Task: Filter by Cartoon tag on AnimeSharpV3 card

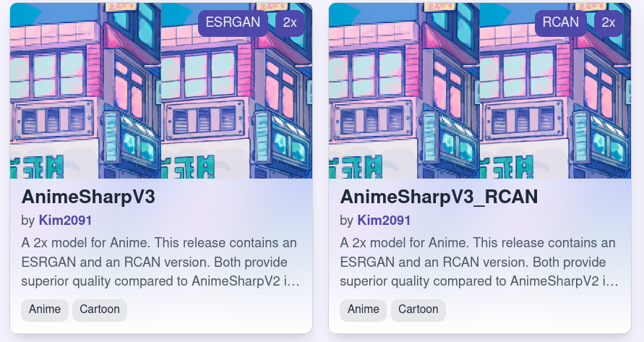Action: coord(100,309)
